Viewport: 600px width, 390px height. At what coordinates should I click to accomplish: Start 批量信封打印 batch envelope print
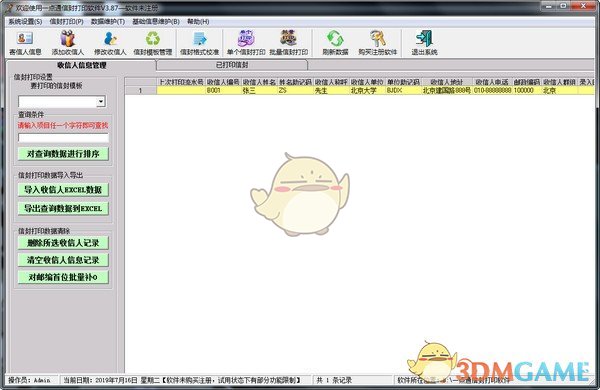point(289,43)
